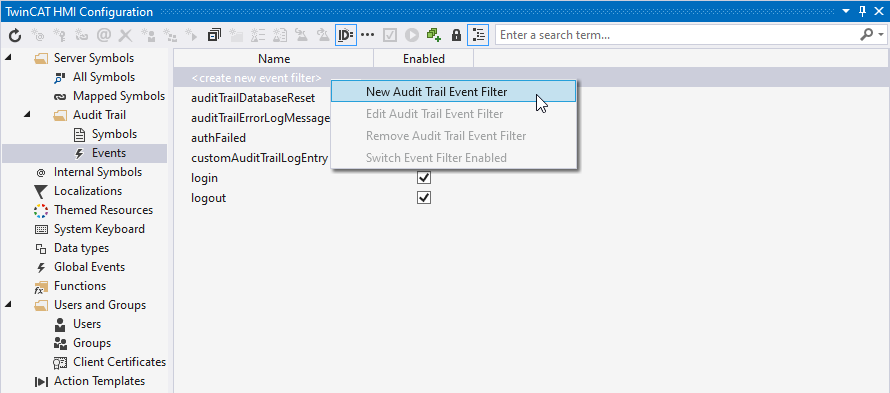This screenshot has height=393, width=890.
Task: Toggle the tree view toolbar button
Action: click(478, 35)
